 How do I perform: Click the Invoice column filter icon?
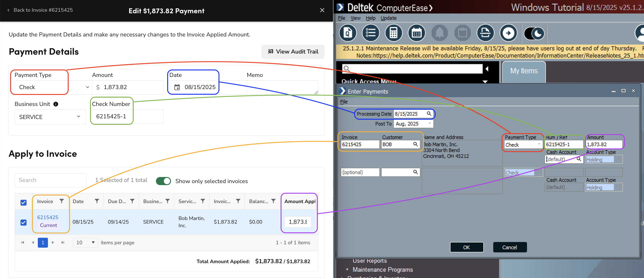coord(61,201)
